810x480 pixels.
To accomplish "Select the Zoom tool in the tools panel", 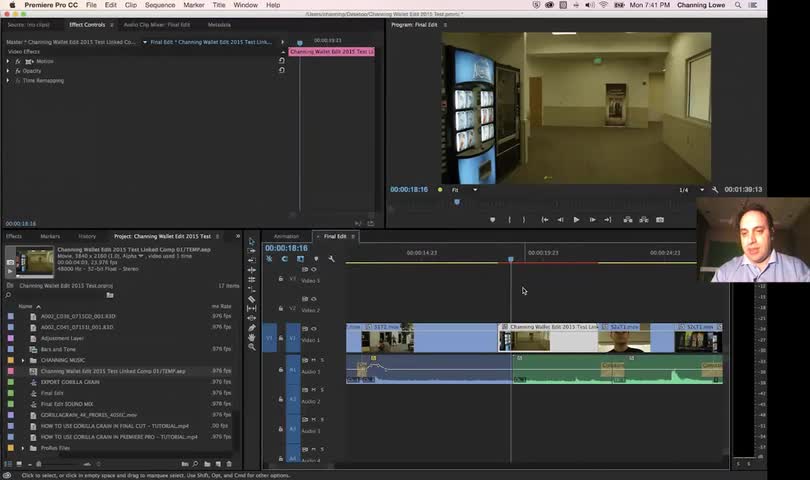I will [252, 347].
